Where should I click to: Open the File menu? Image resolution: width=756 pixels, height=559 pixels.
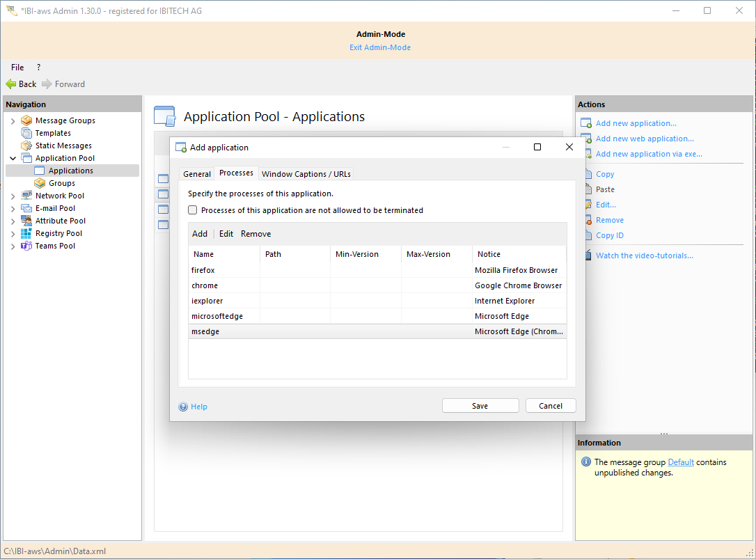click(17, 68)
